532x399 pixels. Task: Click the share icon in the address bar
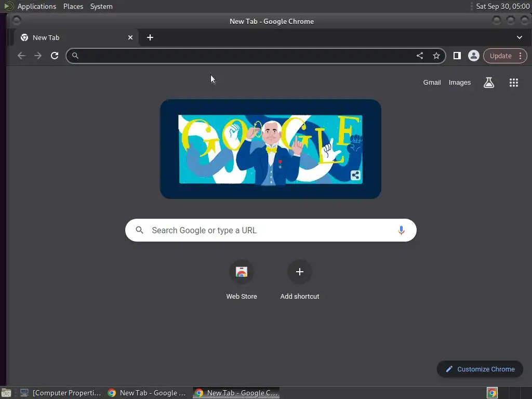(x=420, y=56)
